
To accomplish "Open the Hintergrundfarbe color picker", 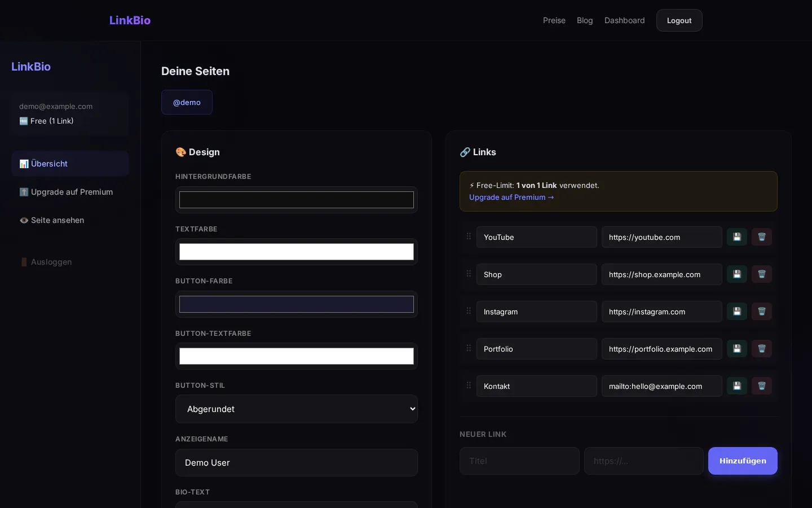I will coord(297,200).
